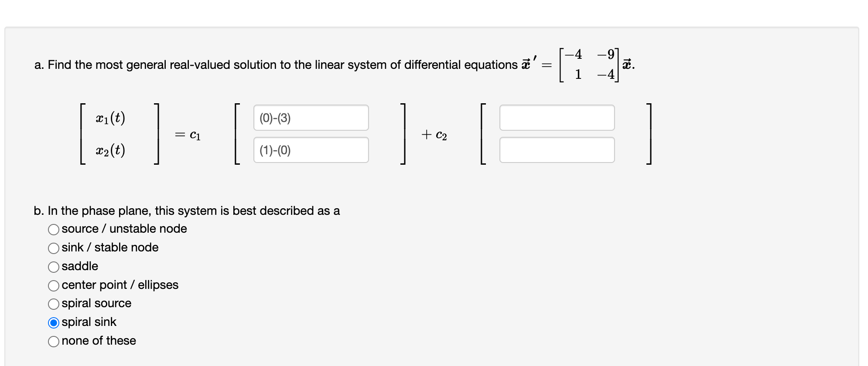Click the 'spiral source' label text
This screenshot has width=868, height=366.
click(x=96, y=303)
